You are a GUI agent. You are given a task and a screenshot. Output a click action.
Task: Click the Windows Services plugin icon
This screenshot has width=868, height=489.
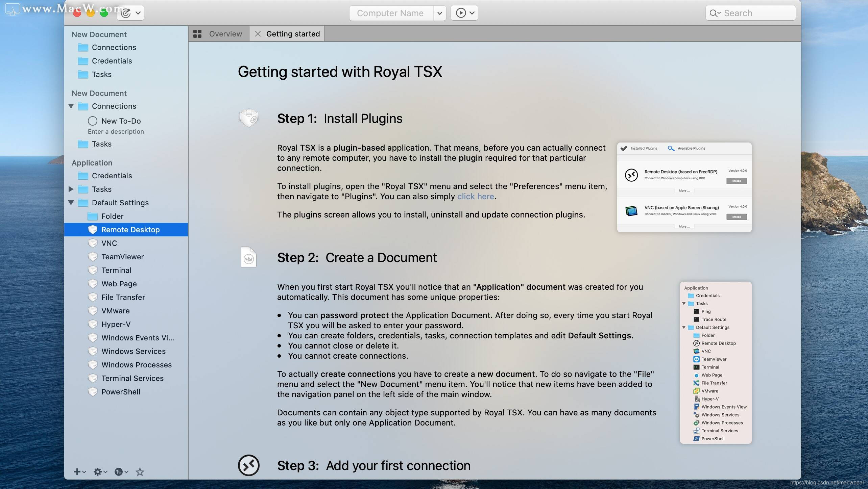93,351
